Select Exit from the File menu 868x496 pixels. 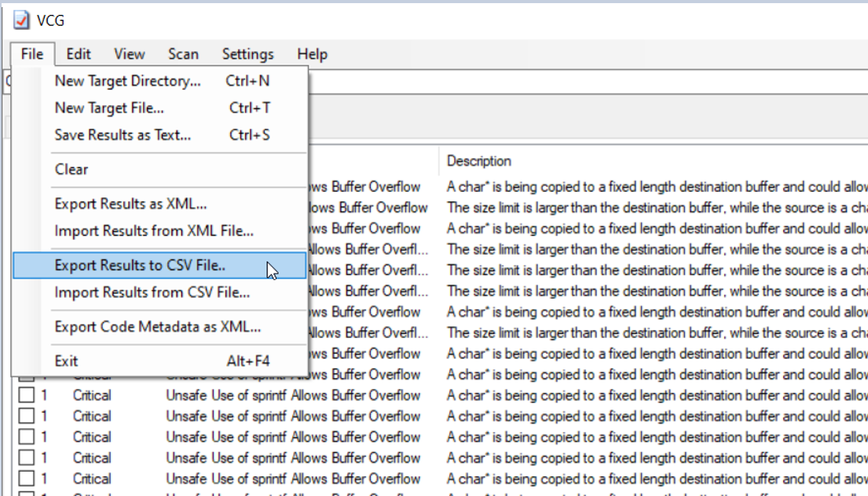pos(159,362)
